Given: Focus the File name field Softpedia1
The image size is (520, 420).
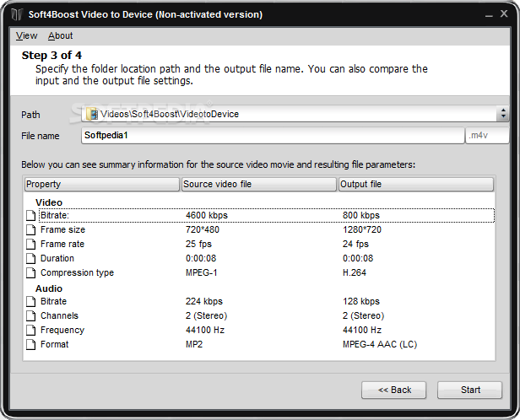Looking at the screenshot, I should pyautogui.click(x=273, y=135).
